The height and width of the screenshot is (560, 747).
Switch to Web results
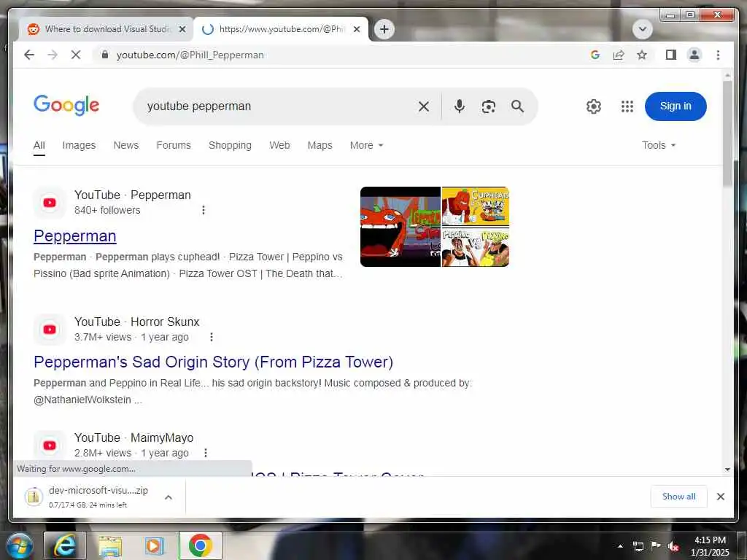(279, 145)
